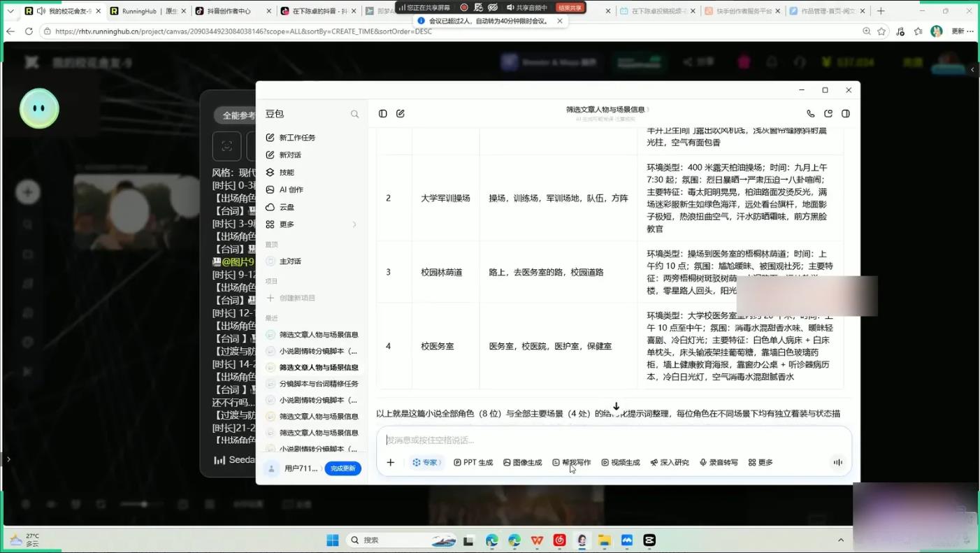The height and width of the screenshot is (553, 980).
Task: Search conversations in the 豆包 sidebar
Action: click(x=354, y=114)
